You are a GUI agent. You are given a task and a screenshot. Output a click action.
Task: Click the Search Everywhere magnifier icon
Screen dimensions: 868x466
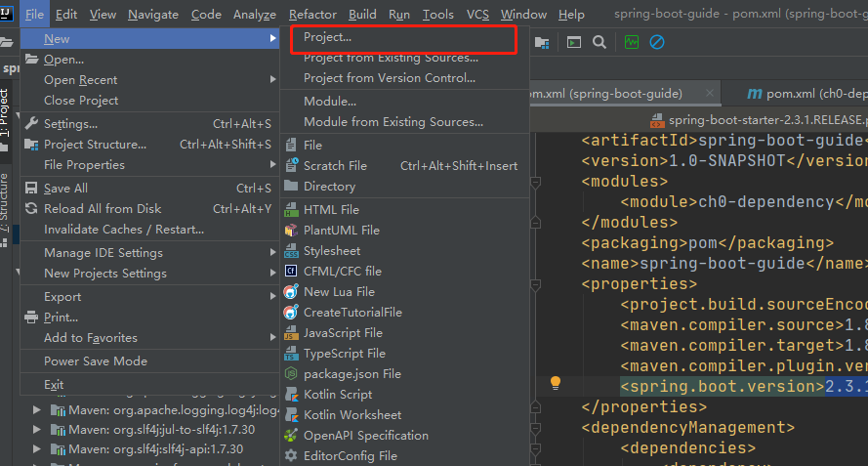[x=599, y=42]
